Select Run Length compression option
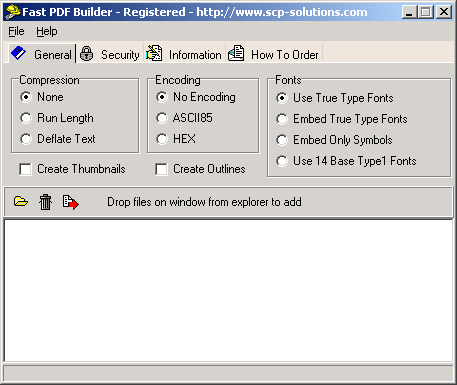 tap(26, 118)
